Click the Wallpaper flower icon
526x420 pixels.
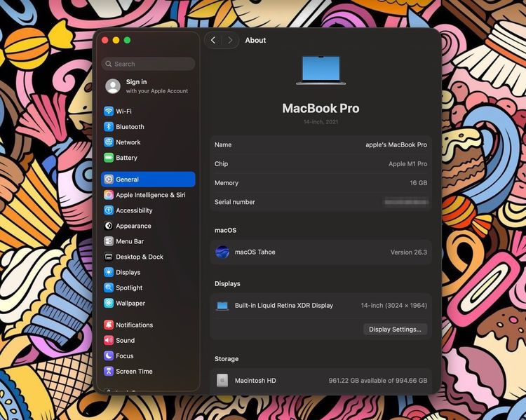pyautogui.click(x=108, y=303)
